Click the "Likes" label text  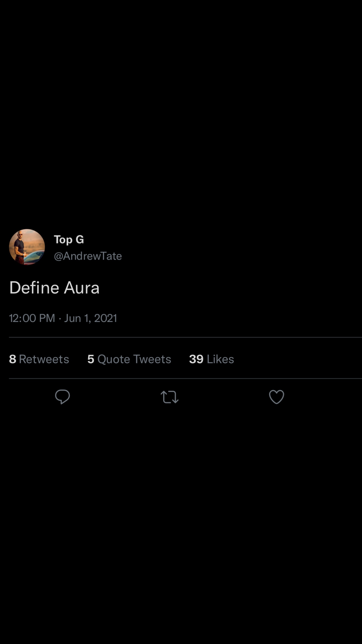[x=220, y=359]
